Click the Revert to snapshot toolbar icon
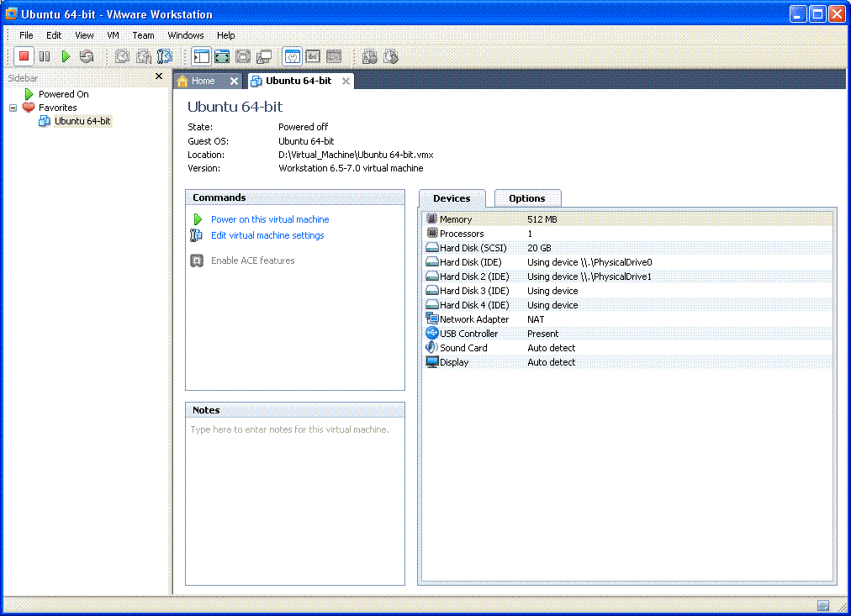This screenshot has height=616, width=851. point(143,55)
